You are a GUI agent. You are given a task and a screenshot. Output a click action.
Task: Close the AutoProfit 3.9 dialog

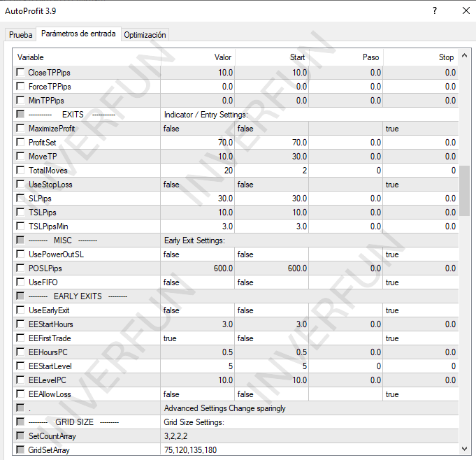(466, 10)
